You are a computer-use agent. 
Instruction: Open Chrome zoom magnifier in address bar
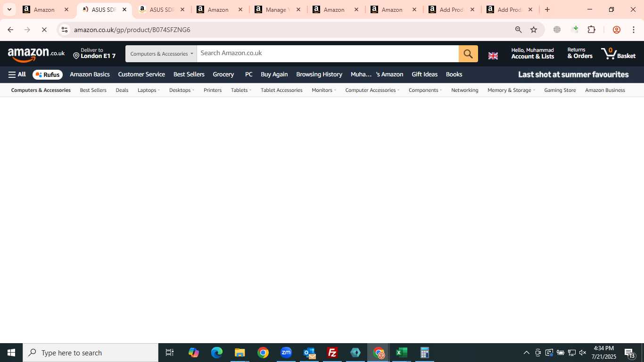click(x=518, y=30)
